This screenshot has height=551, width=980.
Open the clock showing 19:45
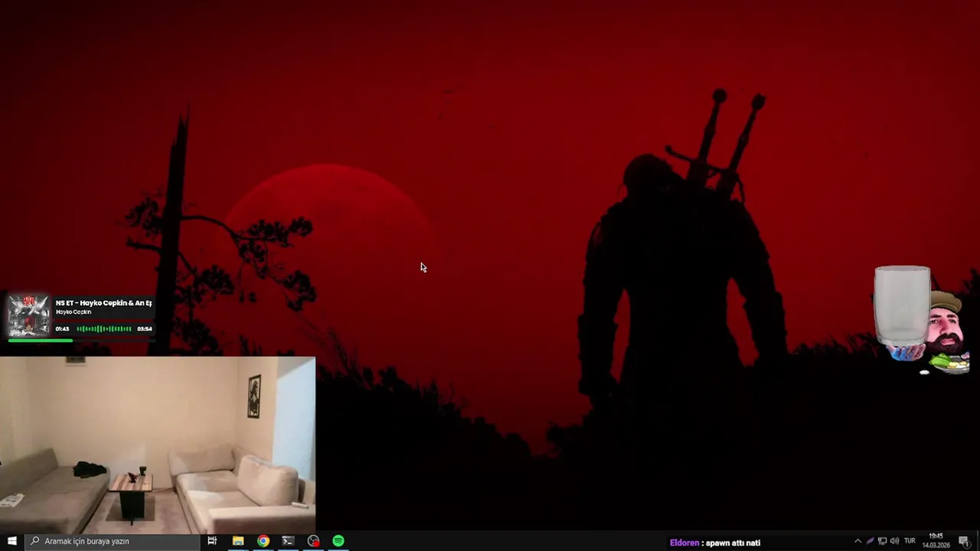(936, 541)
